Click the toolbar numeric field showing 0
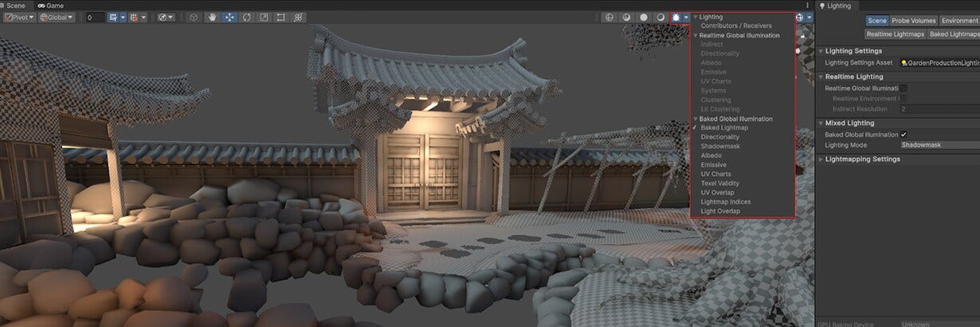Image resolution: width=980 pixels, height=327 pixels. click(95, 17)
